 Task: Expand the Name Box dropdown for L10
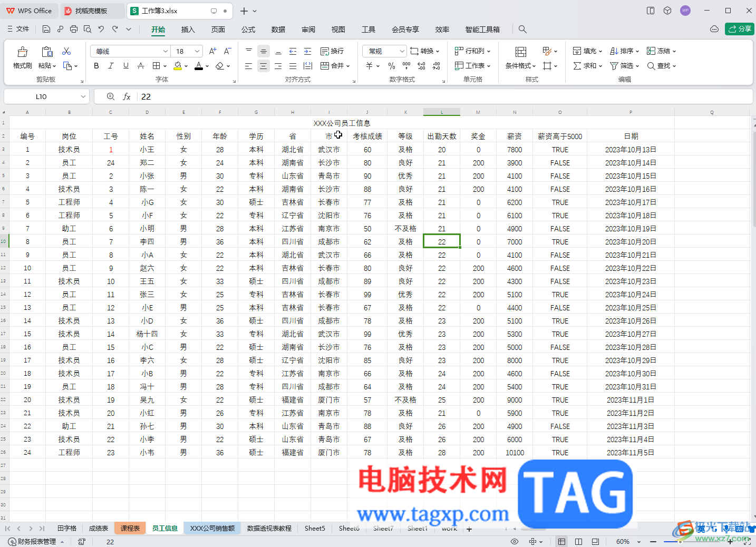pos(83,96)
